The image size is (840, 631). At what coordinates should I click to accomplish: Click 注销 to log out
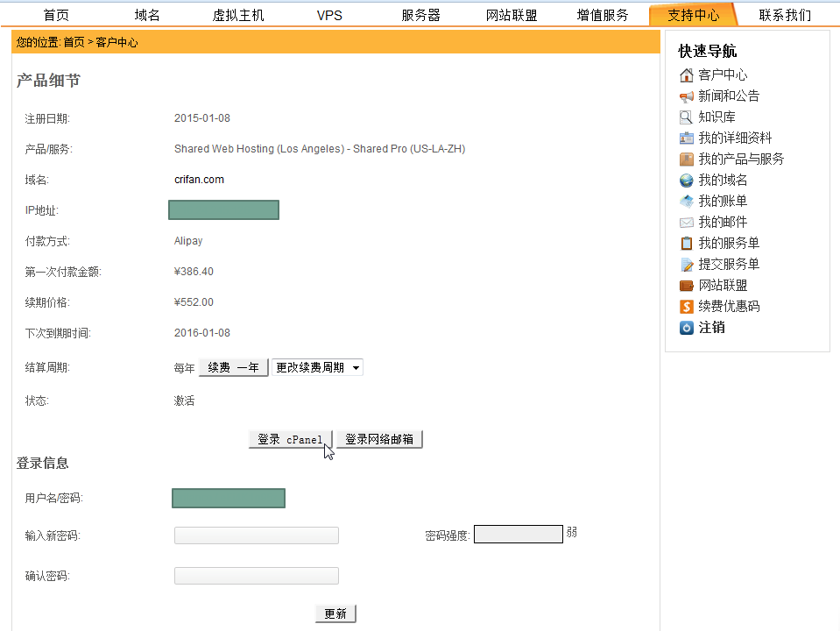[x=711, y=327]
